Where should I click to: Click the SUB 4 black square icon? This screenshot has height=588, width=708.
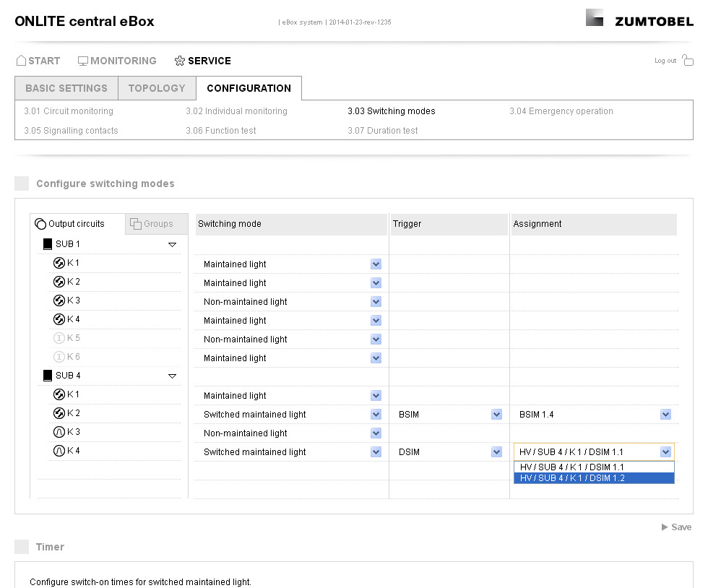pos(48,376)
